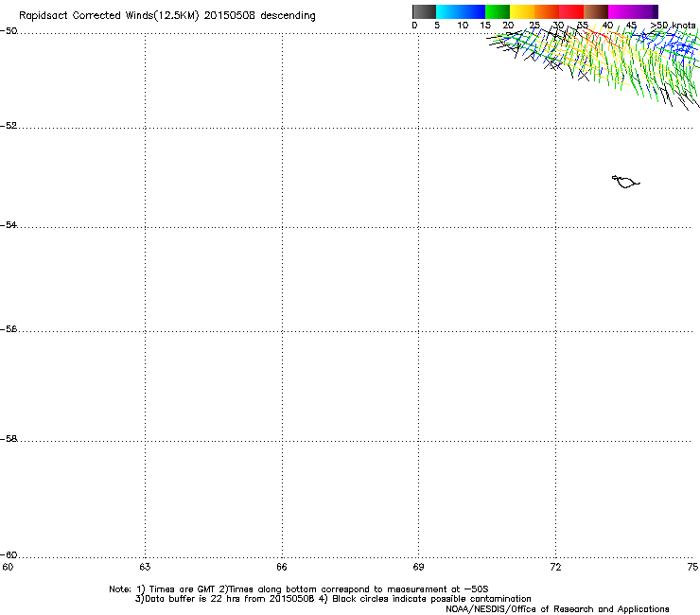
Task: Click the '>50 knots' legend label
Action: click(x=674, y=26)
